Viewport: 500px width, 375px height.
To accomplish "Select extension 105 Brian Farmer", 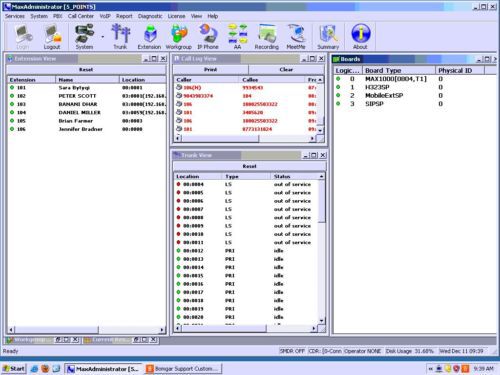I will (x=86, y=121).
